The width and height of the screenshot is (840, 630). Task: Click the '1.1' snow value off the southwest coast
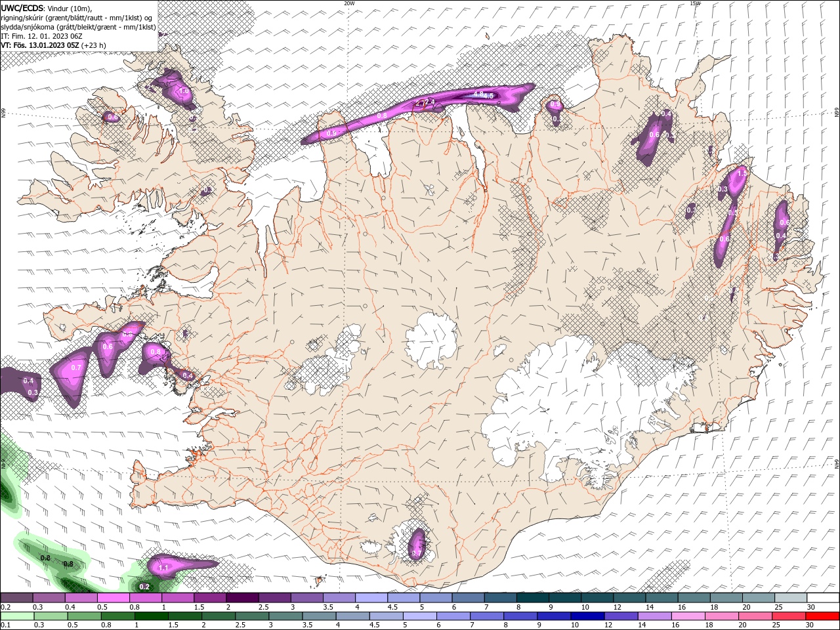163,568
